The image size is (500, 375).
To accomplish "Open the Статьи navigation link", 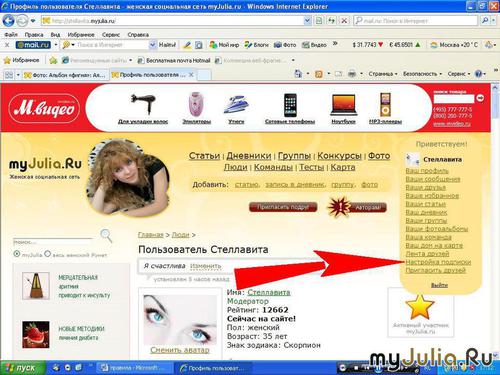I will click(204, 156).
